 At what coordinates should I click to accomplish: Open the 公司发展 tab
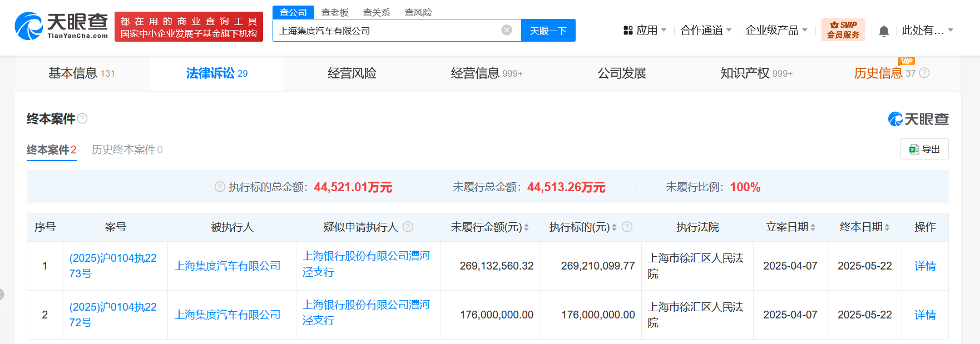(x=622, y=73)
